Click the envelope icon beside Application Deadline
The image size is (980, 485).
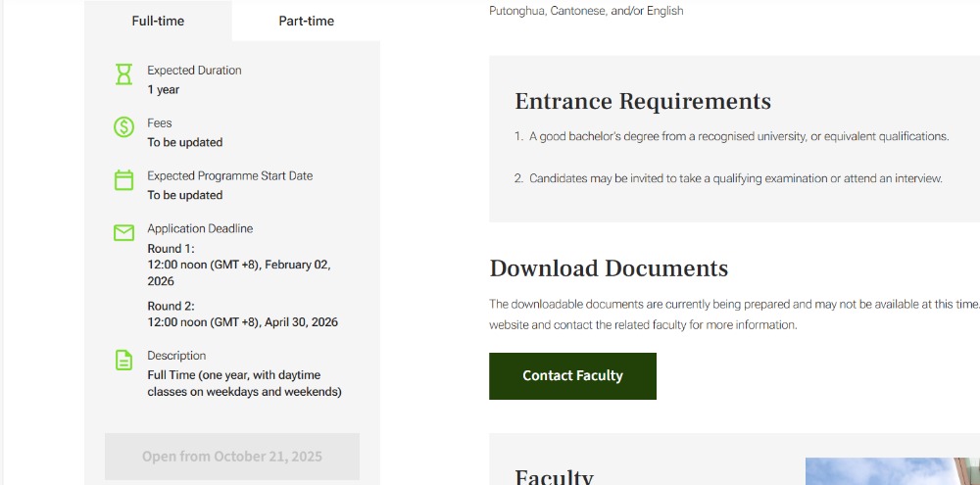click(123, 232)
